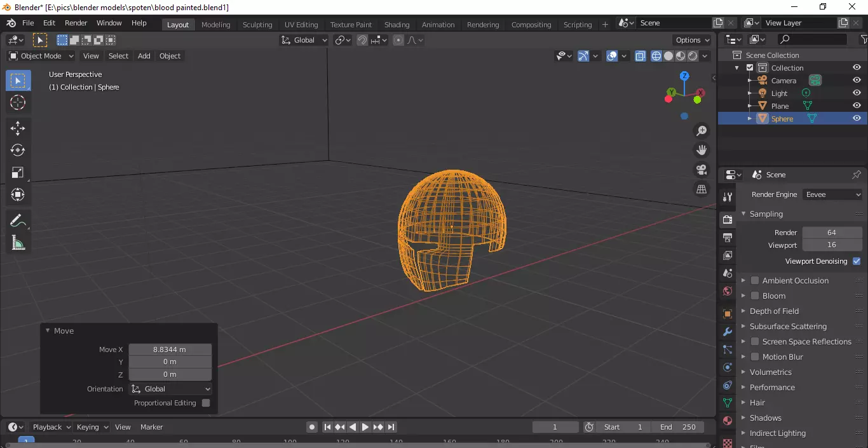Open the Render menu
Image resolution: width=868 pixels, height=448 pixels.
click(x=76, y=23)
